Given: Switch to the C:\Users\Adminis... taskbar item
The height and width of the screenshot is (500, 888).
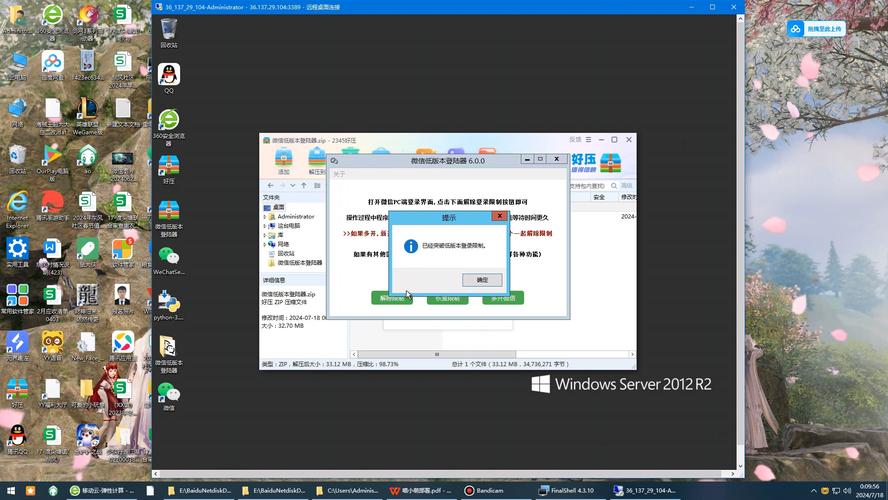Looking at the screenshot, I should tap(347, 490).
